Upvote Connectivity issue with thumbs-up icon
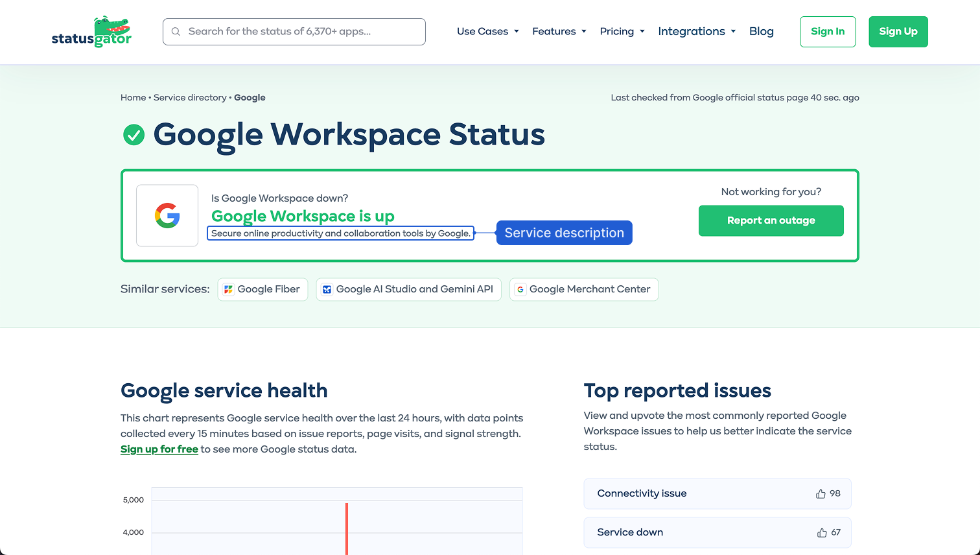The image size is (980, 555). click(821, 493)
